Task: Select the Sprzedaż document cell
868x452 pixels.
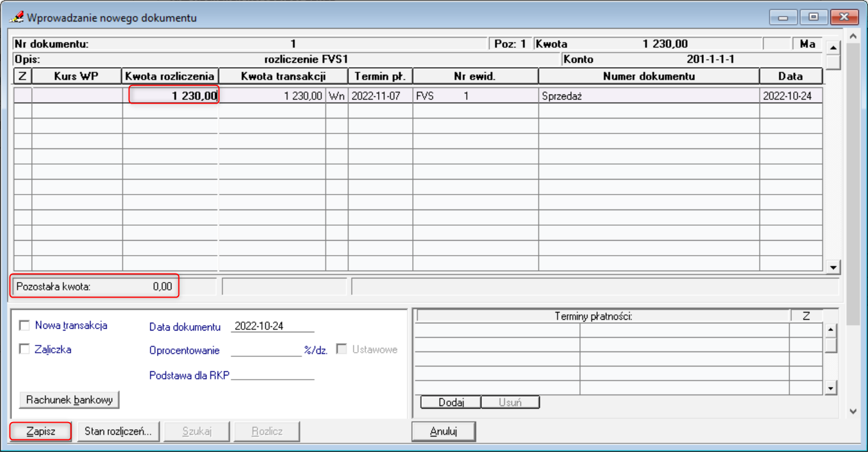Action: (x=649, y=96)
